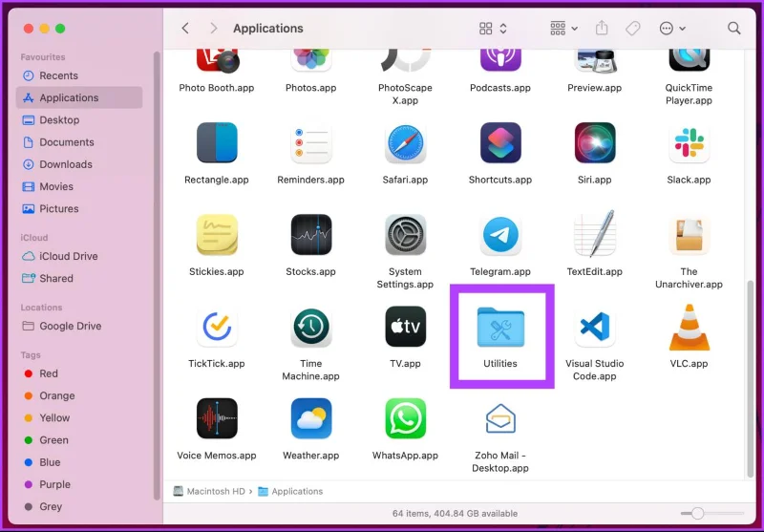Click the Zoho Mail - Desktop.app icon
Viewport: 764px width, 532px height.
500,418
